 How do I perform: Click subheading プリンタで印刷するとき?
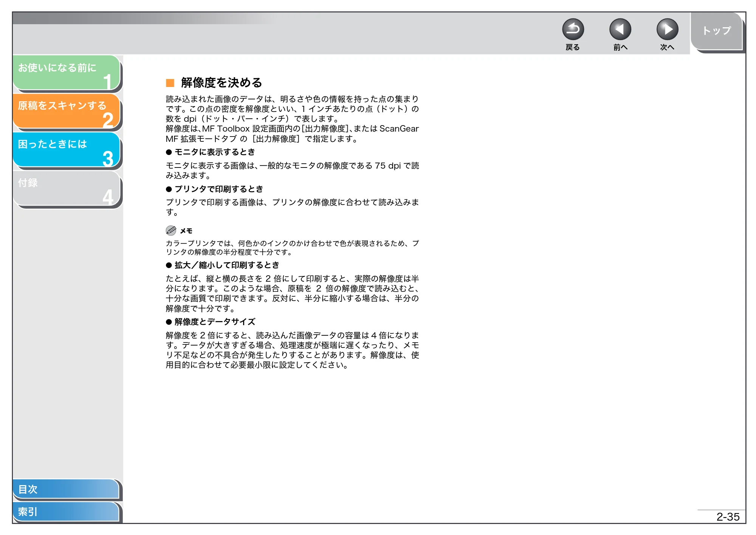click(219, 189)
